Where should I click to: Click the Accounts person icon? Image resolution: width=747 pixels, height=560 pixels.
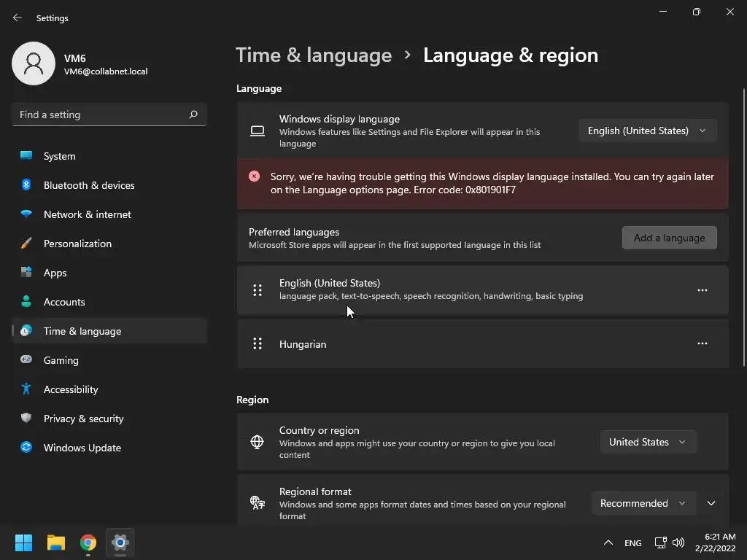[26, 301]
